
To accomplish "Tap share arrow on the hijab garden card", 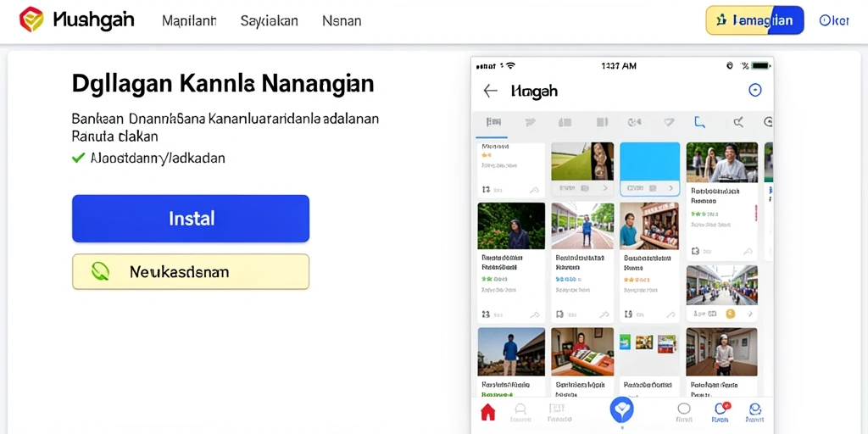I will 534,314.
